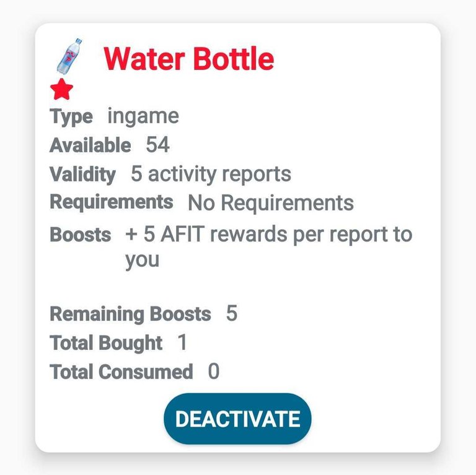The image size is (476, 475).
Task: Select the remaining boosts value 5
Action: click(x=232, y=313)
